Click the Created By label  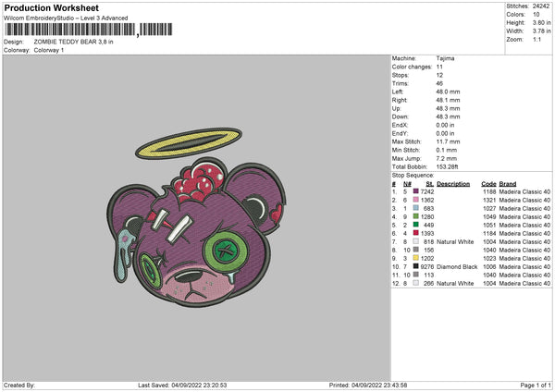pyautogui.click(x=19, y=385)
